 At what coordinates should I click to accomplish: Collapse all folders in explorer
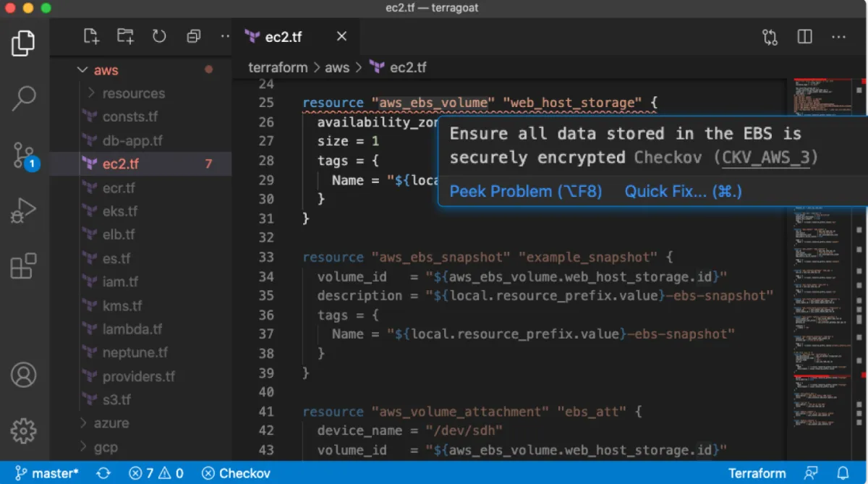pos(193,36)
